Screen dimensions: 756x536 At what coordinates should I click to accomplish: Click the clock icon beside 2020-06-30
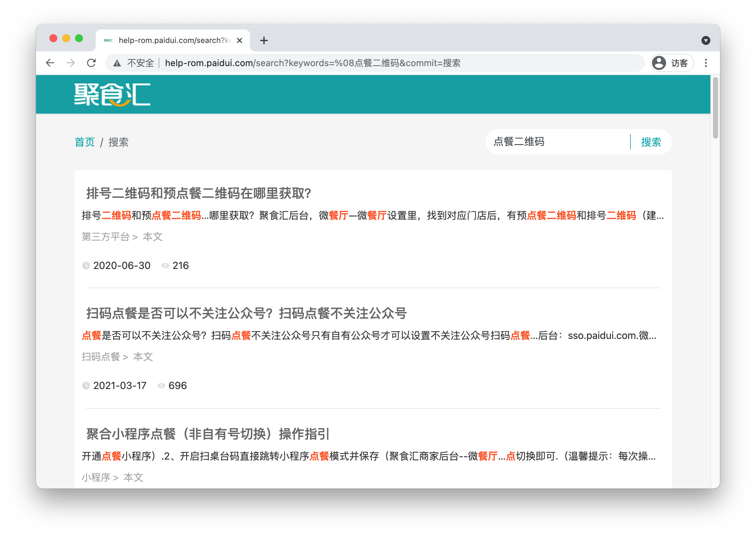point(86,266)
